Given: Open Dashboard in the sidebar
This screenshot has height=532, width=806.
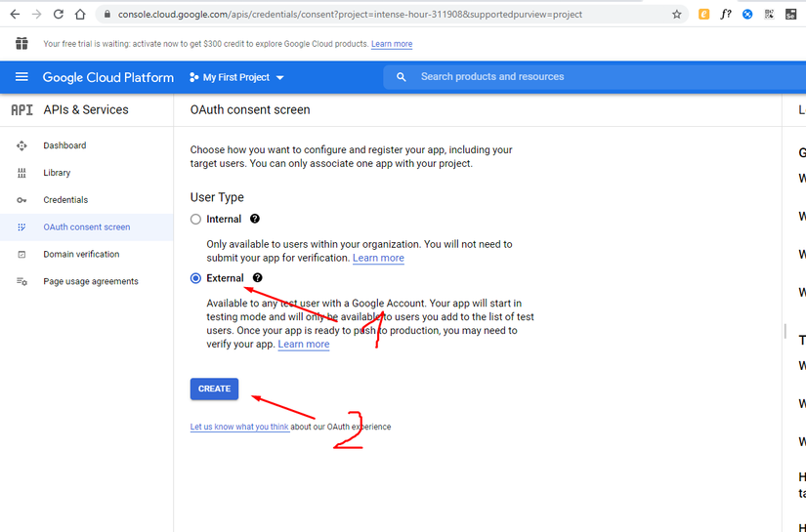Looking at the screenshot, I should click(x=64, y=145).
